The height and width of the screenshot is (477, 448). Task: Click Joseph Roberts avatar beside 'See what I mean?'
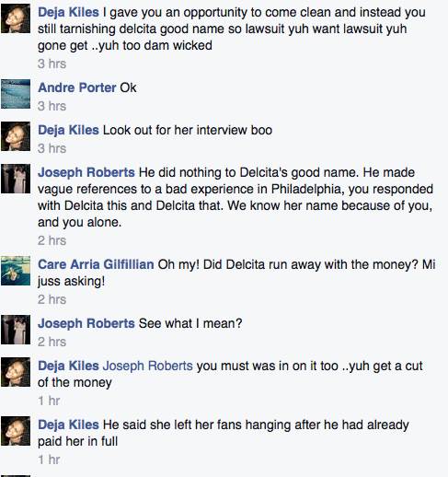coord(16,330)
